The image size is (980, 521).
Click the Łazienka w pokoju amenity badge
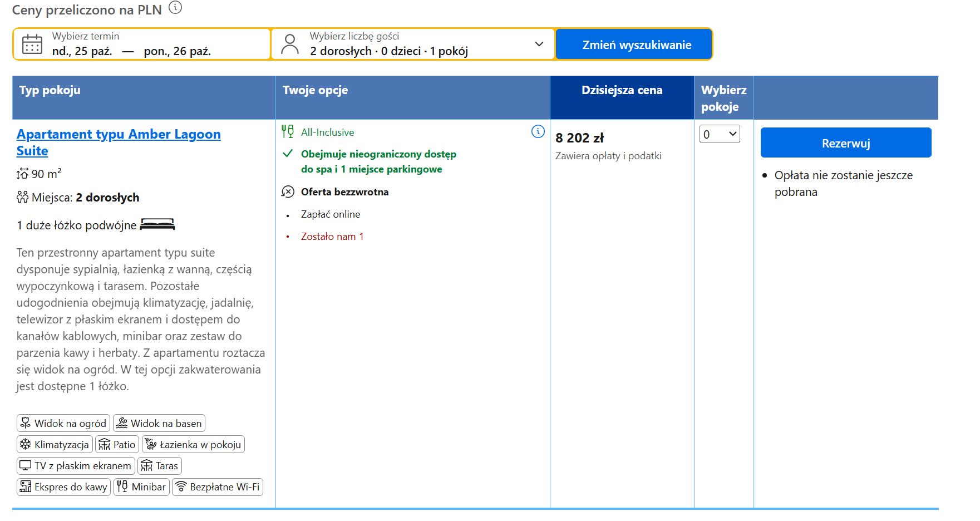193,444
